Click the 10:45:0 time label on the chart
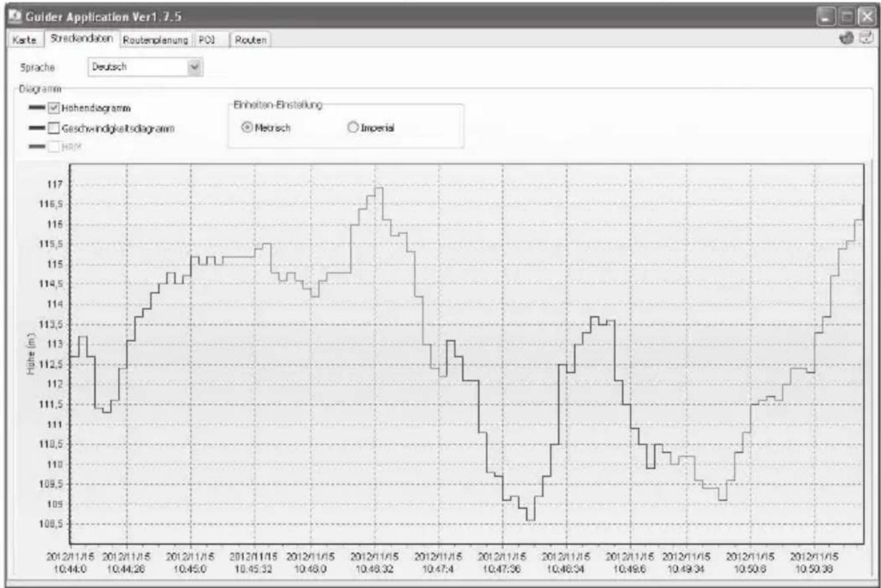The width and height of the screenshot is (881, 588). tap(190, 569)
